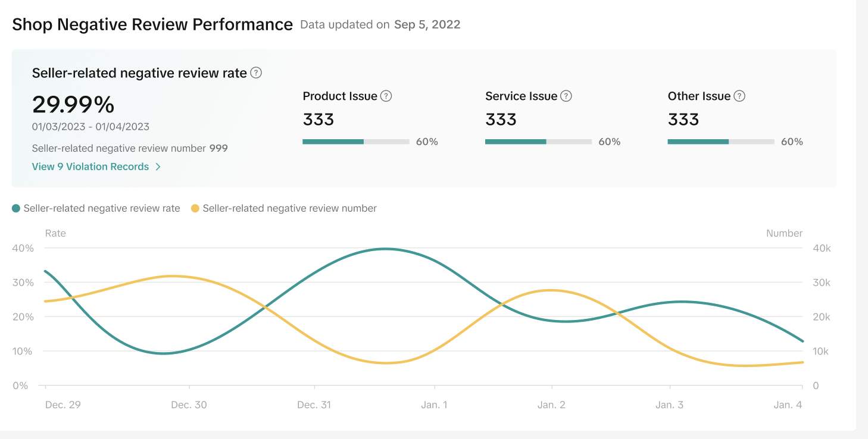This screenshot has width=868, height=439.
Task: Click the Shop Negative Review Performance heading
Action: [152, 25]
